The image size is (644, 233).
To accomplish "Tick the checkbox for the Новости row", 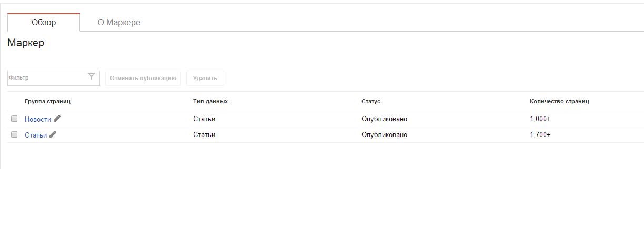I will coord(14,119).
